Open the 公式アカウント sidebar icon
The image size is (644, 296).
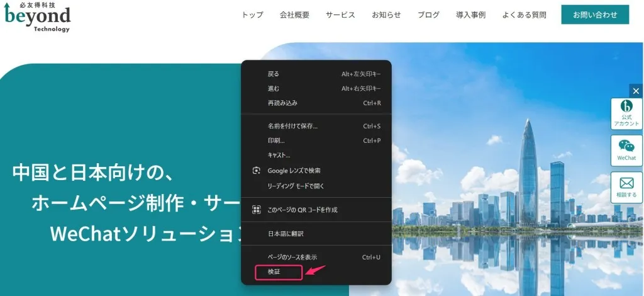[626, 113]
